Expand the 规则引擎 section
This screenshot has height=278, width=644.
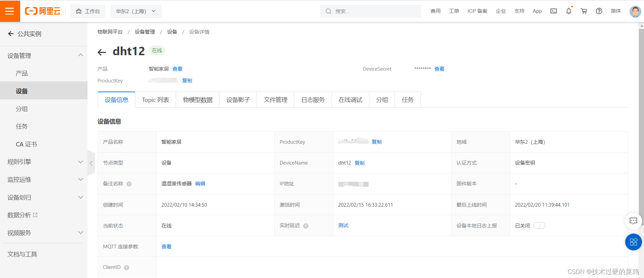tap(44, 162)
